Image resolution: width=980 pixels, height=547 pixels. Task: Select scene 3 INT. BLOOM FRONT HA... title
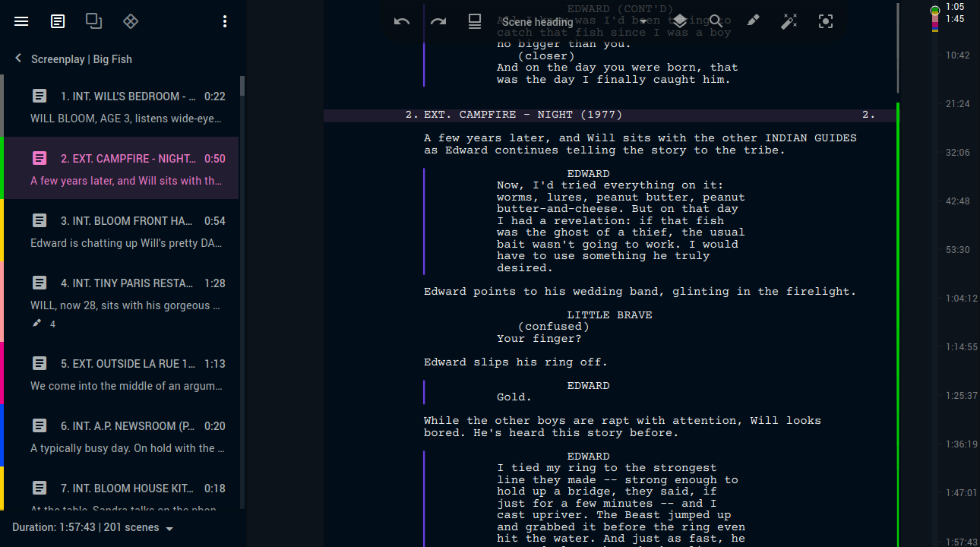tap(127, 221)
